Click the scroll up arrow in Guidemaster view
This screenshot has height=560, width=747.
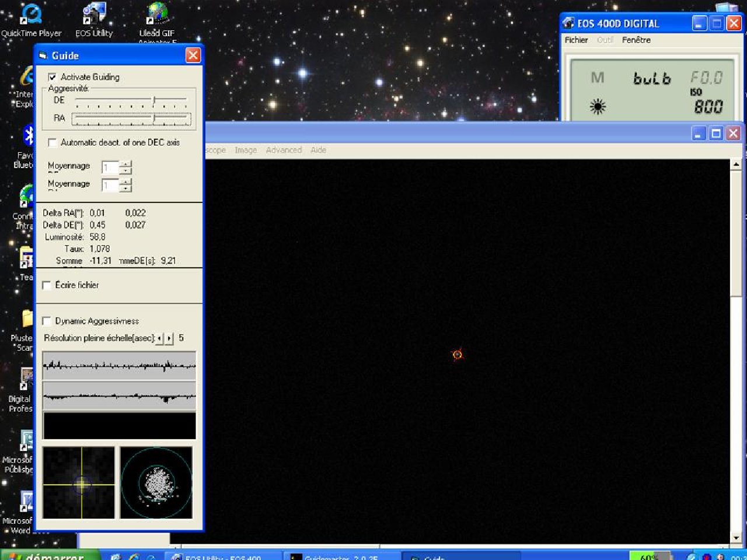[x=736, y=165]
